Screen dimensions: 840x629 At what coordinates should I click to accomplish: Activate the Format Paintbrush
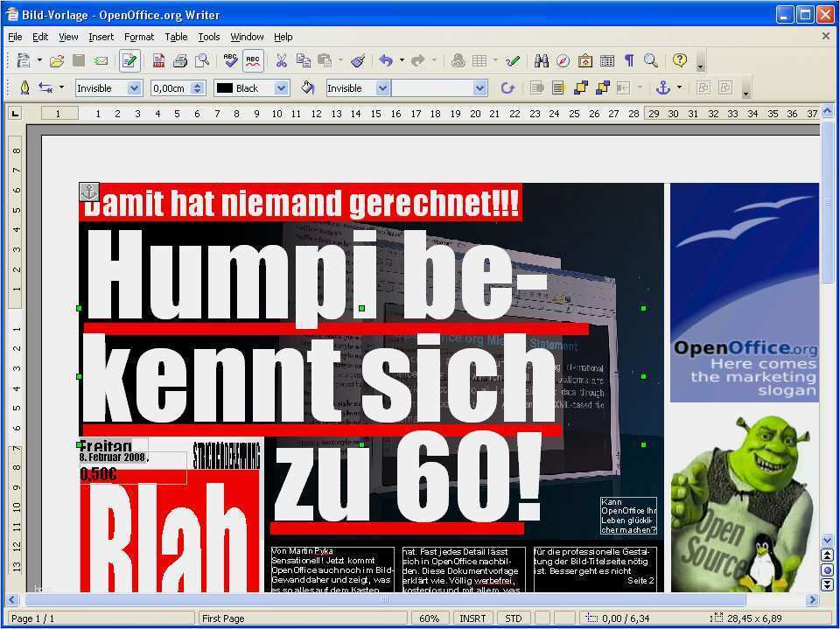click(359, 60)
